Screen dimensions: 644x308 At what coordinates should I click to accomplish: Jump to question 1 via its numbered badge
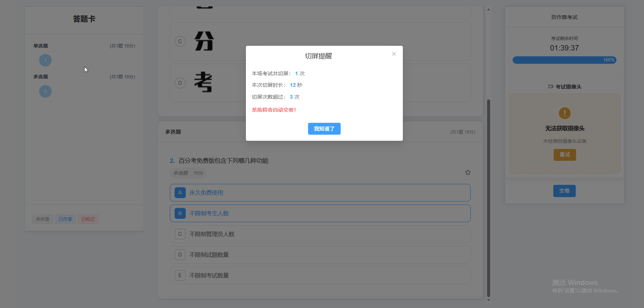(x=45, y=60)
